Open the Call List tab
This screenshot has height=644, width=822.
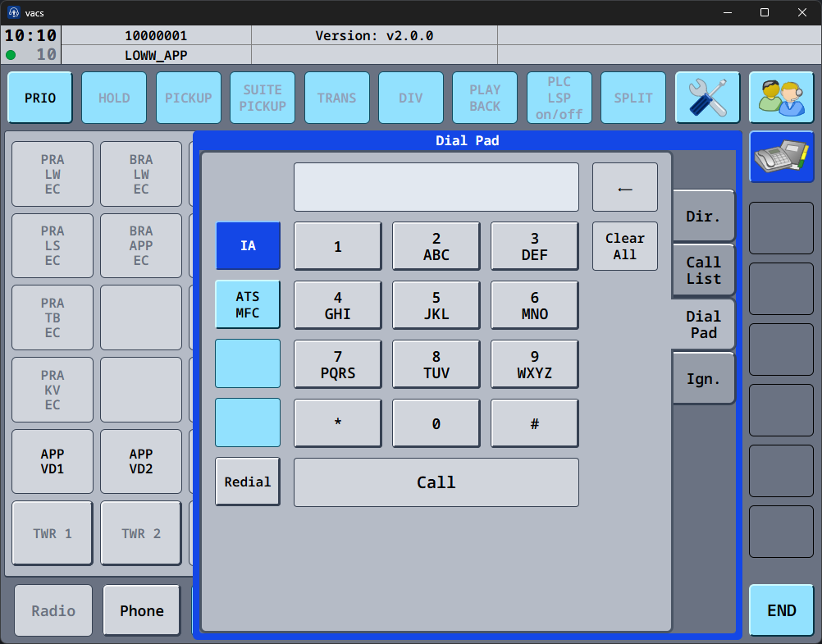[703, 271]
